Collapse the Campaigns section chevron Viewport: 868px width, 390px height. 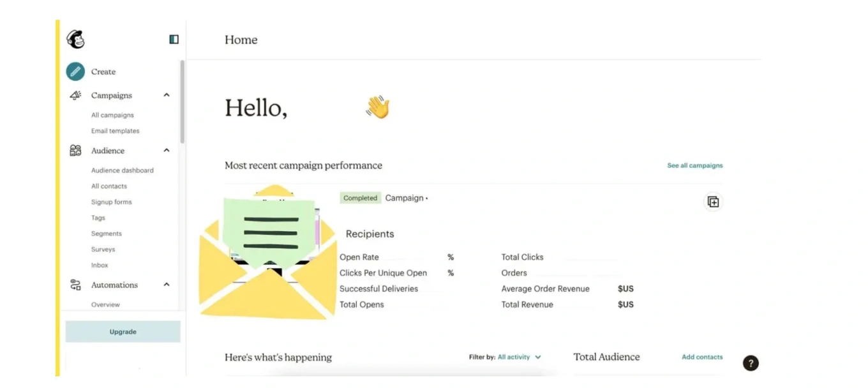(167, 95)
